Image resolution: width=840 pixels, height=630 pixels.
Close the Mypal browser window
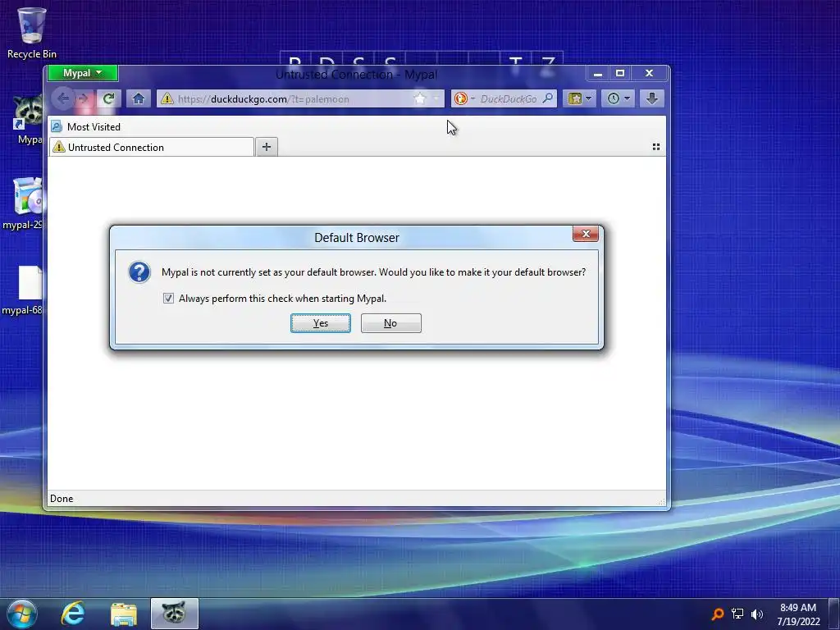point(650,73)
